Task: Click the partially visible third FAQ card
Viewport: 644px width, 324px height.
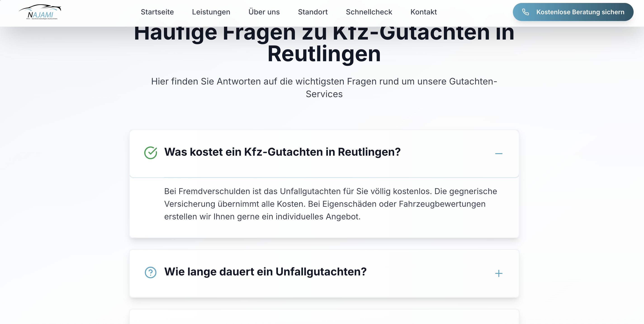Action: click(324, 317)
